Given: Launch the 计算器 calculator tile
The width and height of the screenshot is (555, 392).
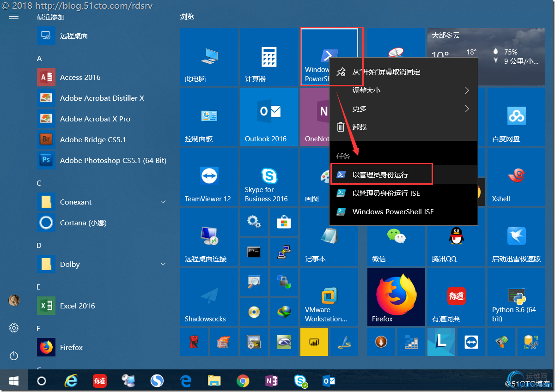Looking at the screenshot, I should tap(269, 57).
